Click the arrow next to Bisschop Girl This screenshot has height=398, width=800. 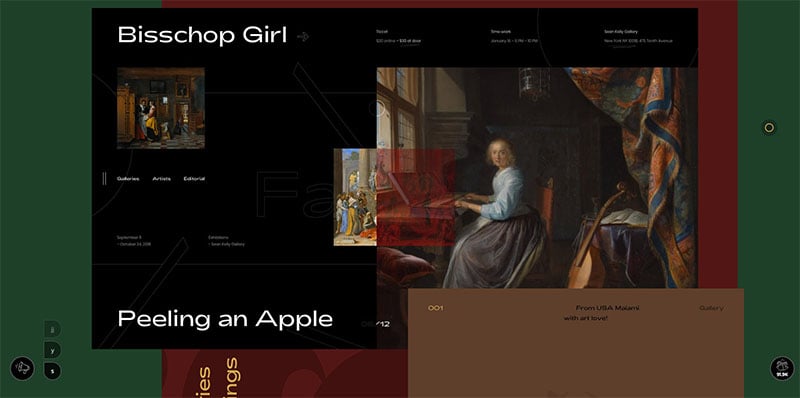(303, 37)
